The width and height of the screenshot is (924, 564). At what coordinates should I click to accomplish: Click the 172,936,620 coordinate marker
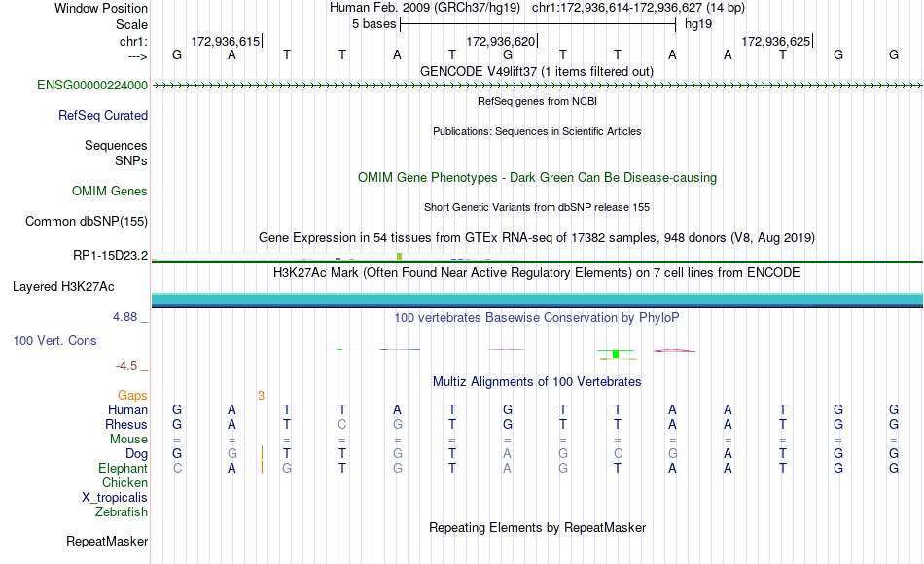point(500,41)
